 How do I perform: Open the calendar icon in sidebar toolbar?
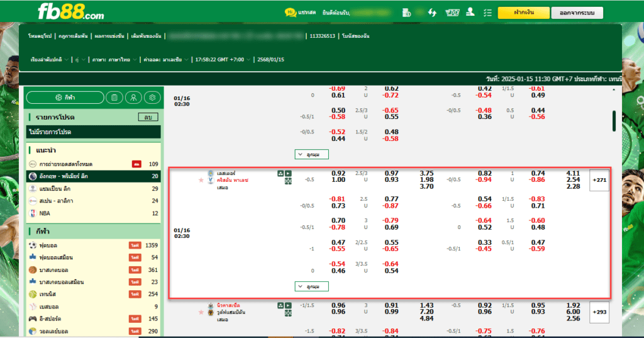114,98
